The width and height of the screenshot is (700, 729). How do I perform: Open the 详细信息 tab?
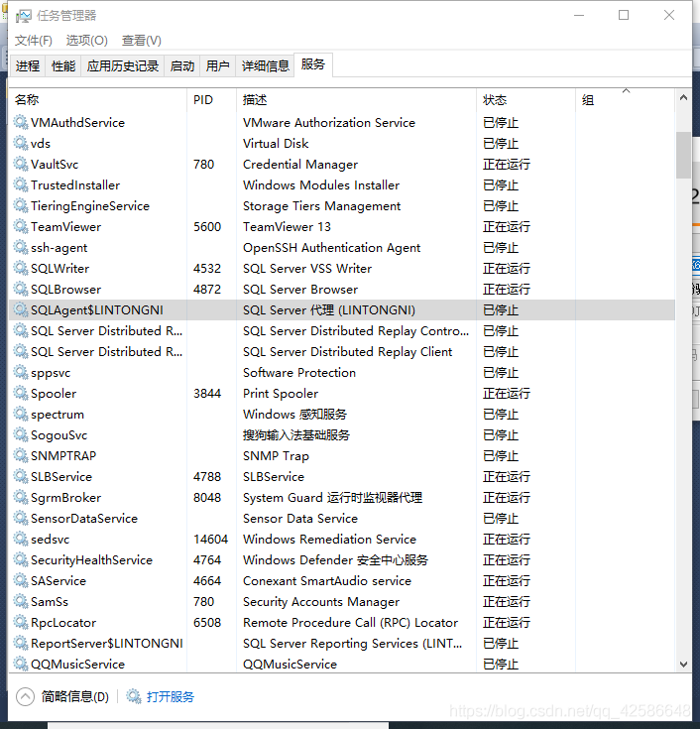point(266,66)
